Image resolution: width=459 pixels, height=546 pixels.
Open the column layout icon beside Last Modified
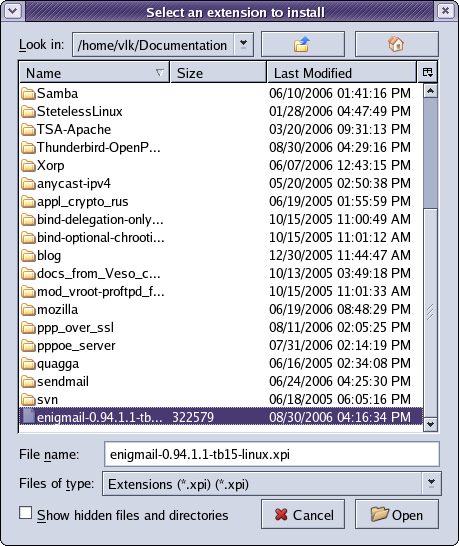427,72
